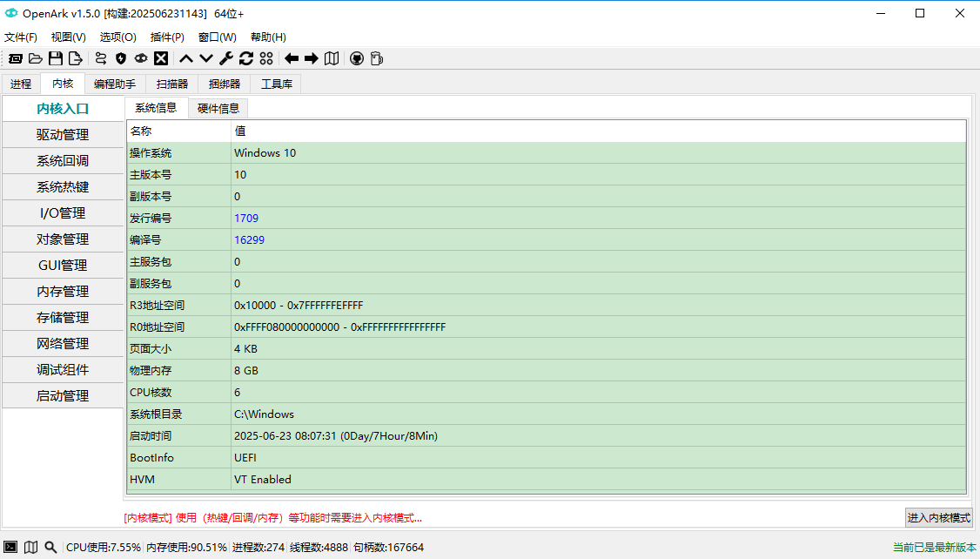Click the refresh arrows toolbar icon
This screenshot has width=980, height=559.
click(246, 58)
